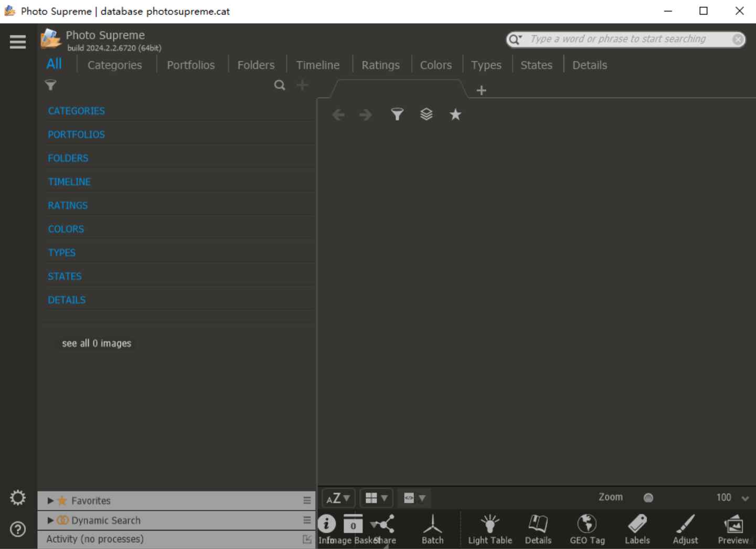
Task: Select the COLORS section heading
Action: tap(66, 229)
